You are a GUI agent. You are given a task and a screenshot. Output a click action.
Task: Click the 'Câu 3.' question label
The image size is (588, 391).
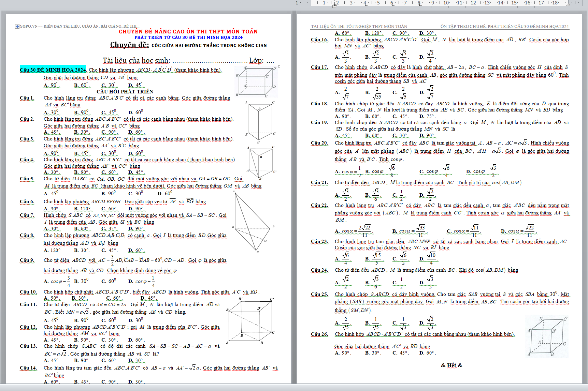tap(27, 139)
